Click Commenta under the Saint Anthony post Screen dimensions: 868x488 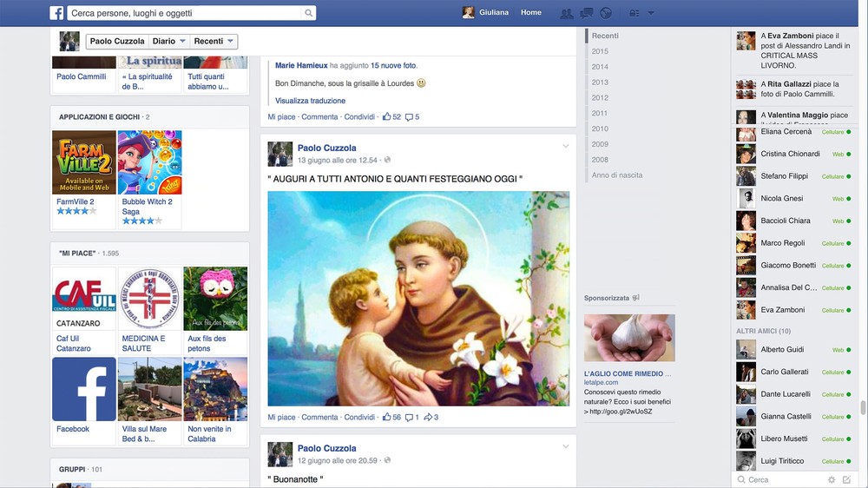point(319,417)
